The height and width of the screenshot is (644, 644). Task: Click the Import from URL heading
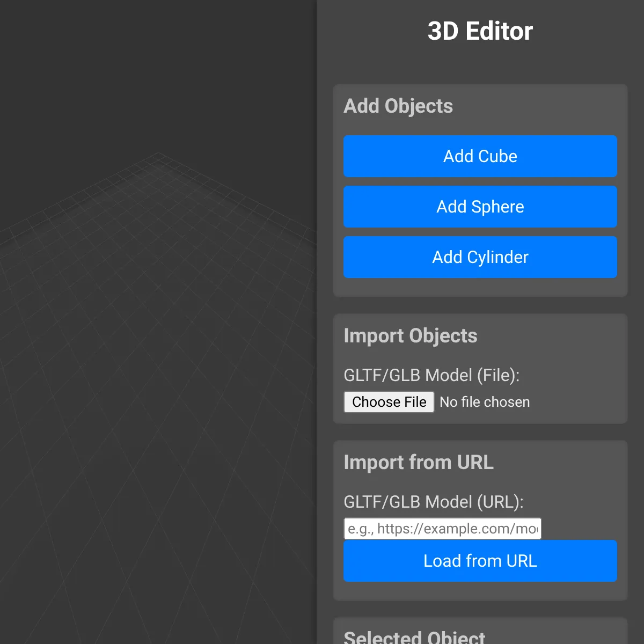[419, 463]
